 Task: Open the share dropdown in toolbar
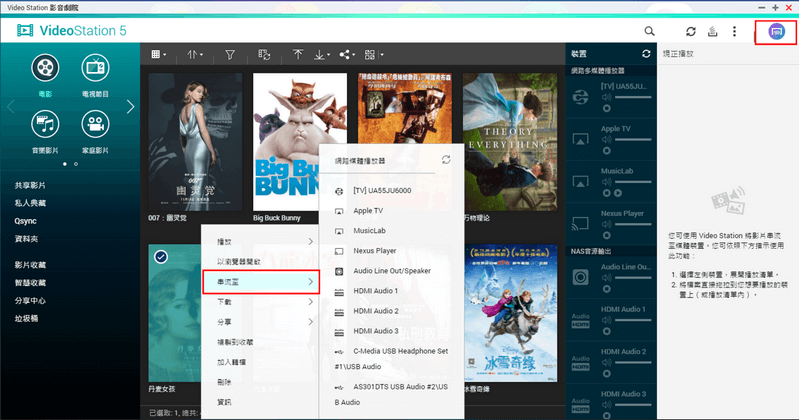coord(347,55)
